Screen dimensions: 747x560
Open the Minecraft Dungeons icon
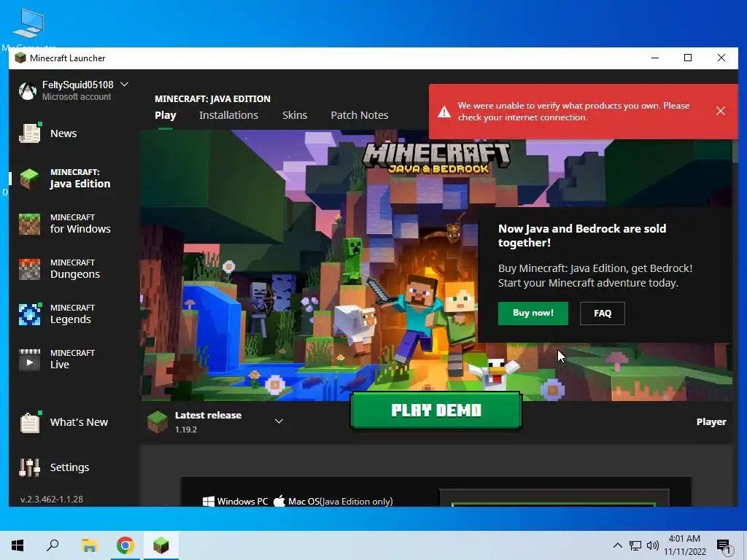click(x=29, y=269)
